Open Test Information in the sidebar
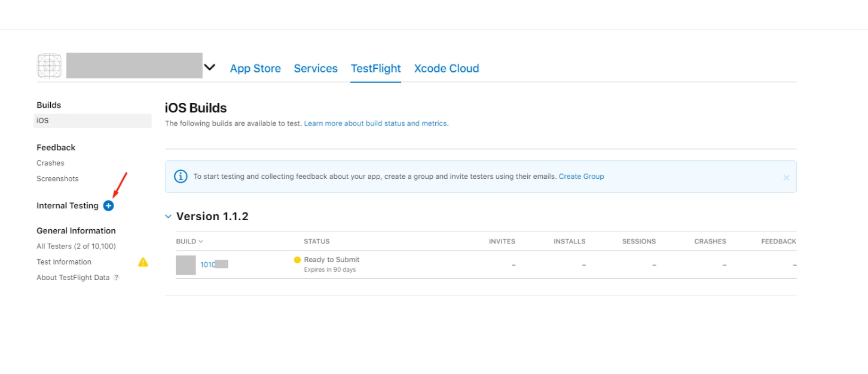 click(64, 262)
